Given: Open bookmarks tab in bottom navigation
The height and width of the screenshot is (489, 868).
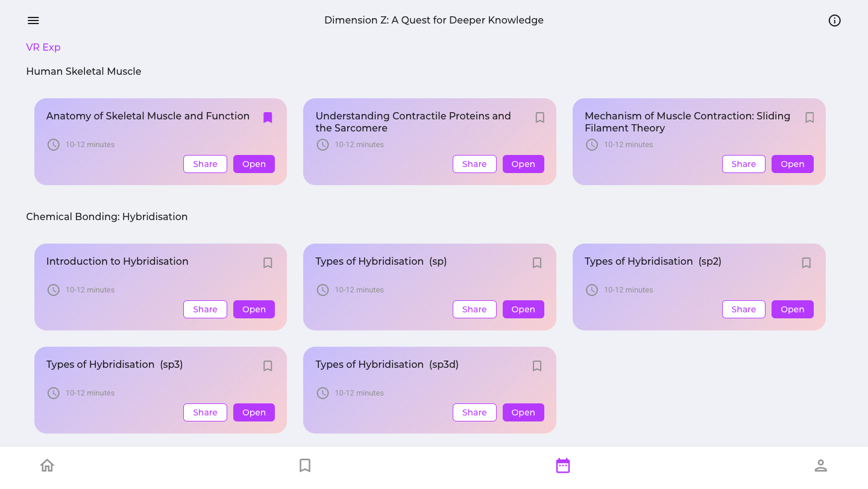Looking at the screenshot, I should (x=305, y=465).
